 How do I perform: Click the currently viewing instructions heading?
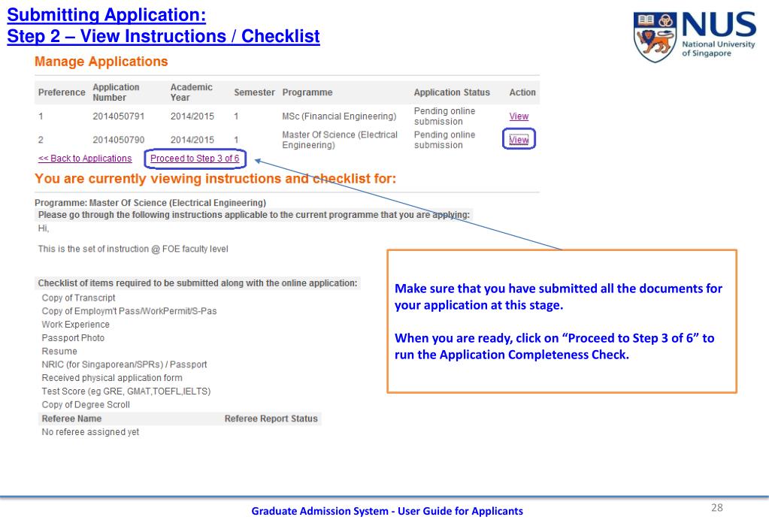(x=215, y=179)
